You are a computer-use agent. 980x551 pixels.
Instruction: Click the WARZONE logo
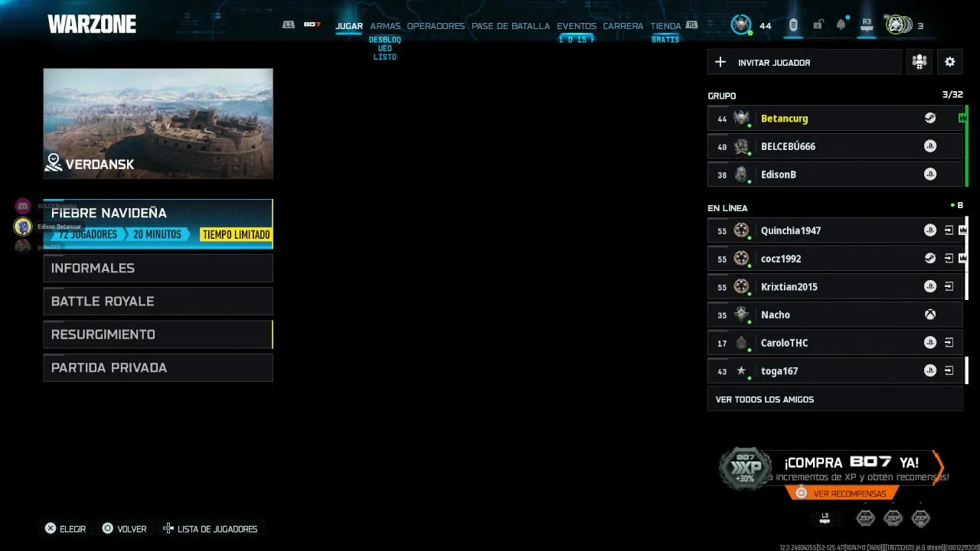point(92,24)
